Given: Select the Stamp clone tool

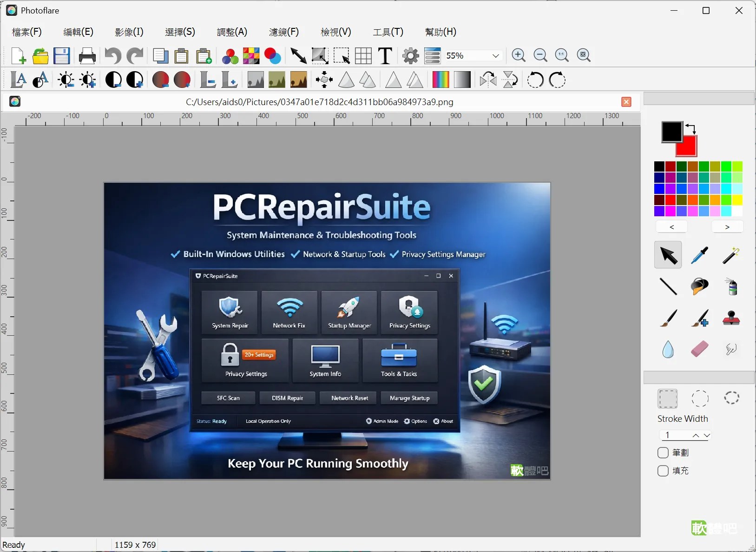Looking at the screenshot, I should tap(731, 318).
